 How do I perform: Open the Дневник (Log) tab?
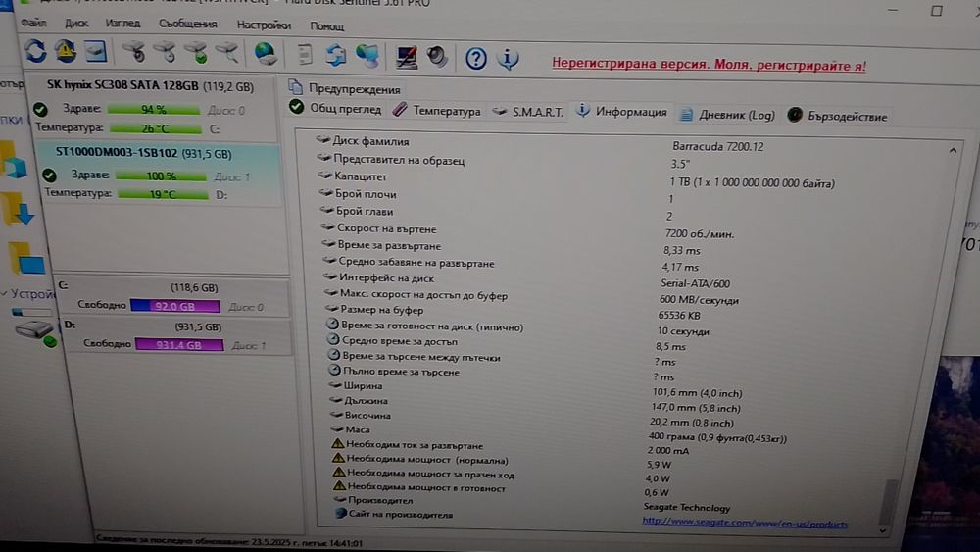[x=727, y=115]
